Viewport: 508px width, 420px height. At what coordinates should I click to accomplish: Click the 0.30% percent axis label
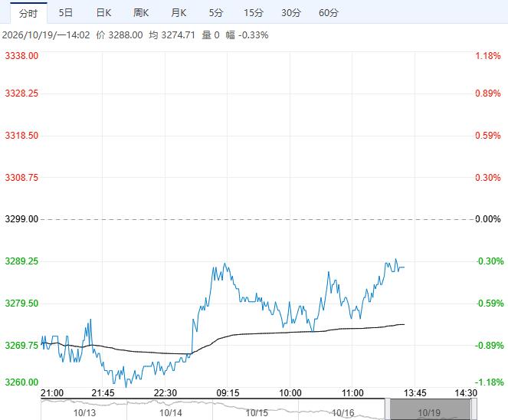[488, 178]
